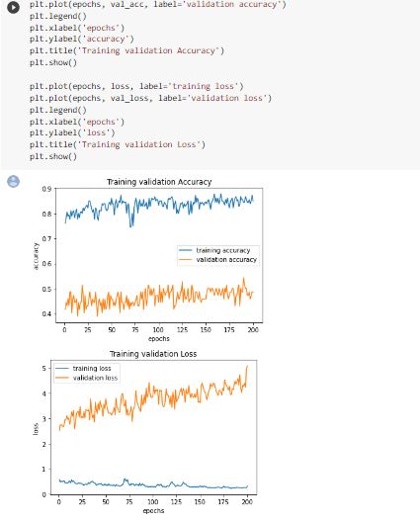Click the plt.title('Training validation Accuracy') line
The width and height of the screenshot is (420, 523).
pyautogui.click(x=126, y=50)
